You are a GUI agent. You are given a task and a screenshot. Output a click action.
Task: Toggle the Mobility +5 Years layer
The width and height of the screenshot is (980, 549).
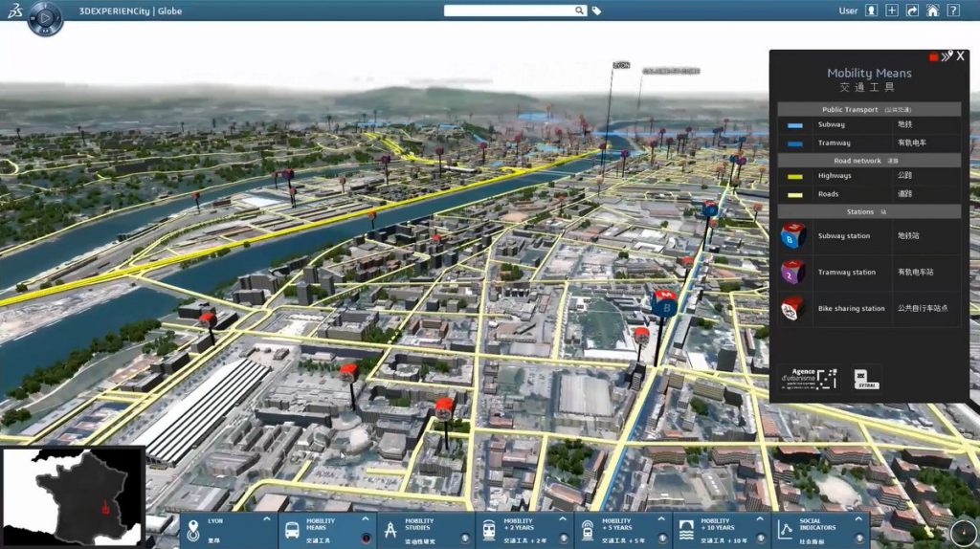pos(662,538)
